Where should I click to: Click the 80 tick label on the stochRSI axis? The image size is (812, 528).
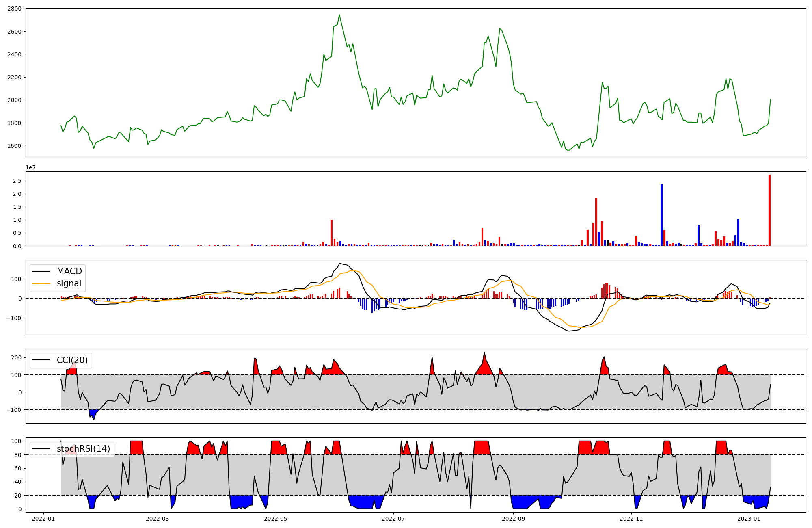17,455
